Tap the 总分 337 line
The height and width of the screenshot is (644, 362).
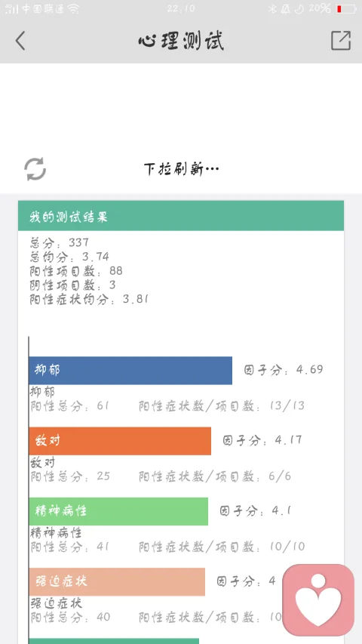pyautogui.click(x=59, y=243)
